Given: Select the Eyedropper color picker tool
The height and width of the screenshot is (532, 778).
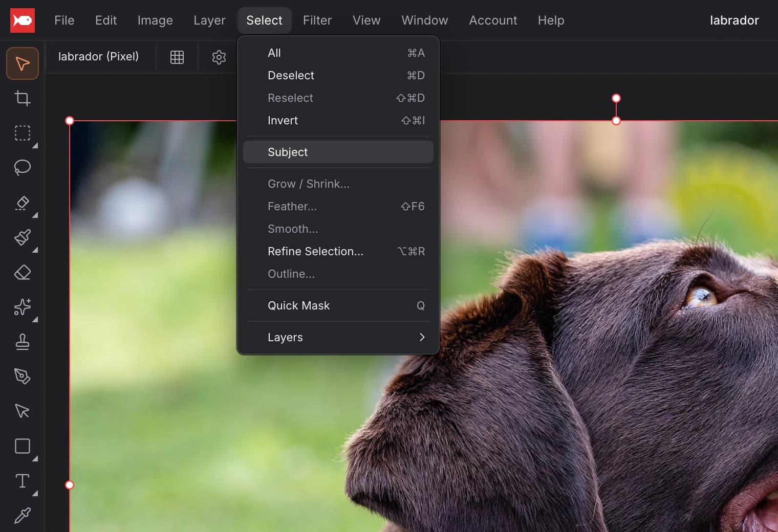Looking at the screenshot, I should (x=23, y=516).
